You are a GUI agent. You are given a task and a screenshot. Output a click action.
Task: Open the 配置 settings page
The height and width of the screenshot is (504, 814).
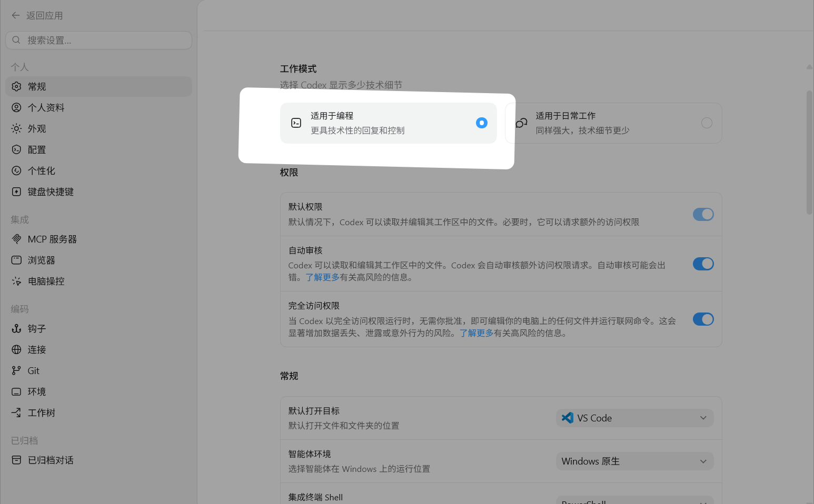point(98,149)
